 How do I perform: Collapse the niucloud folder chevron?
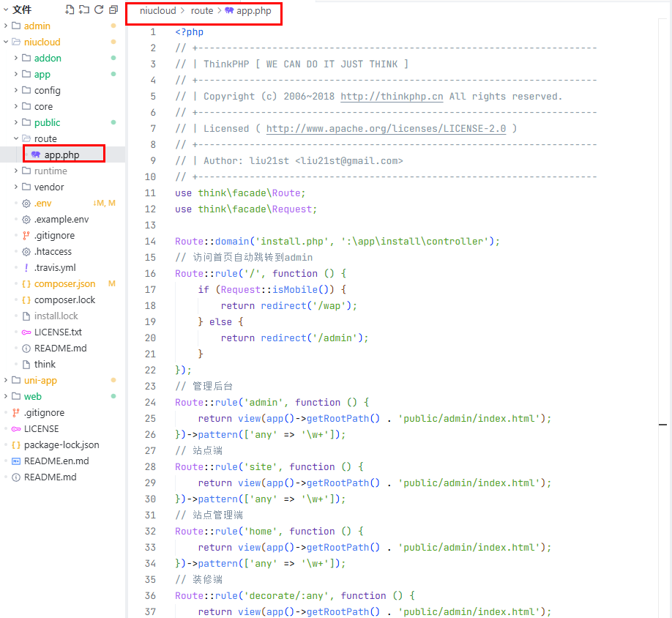point(6,42)
